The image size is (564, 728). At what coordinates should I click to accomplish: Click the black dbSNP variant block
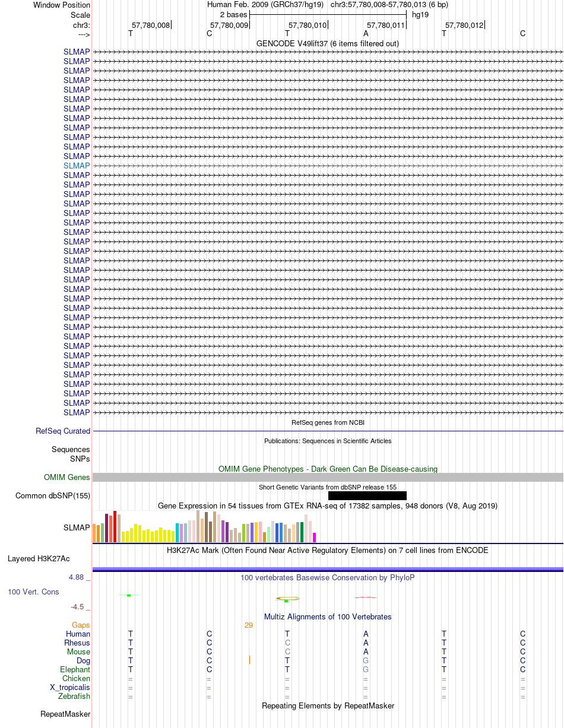click(367, 495)
